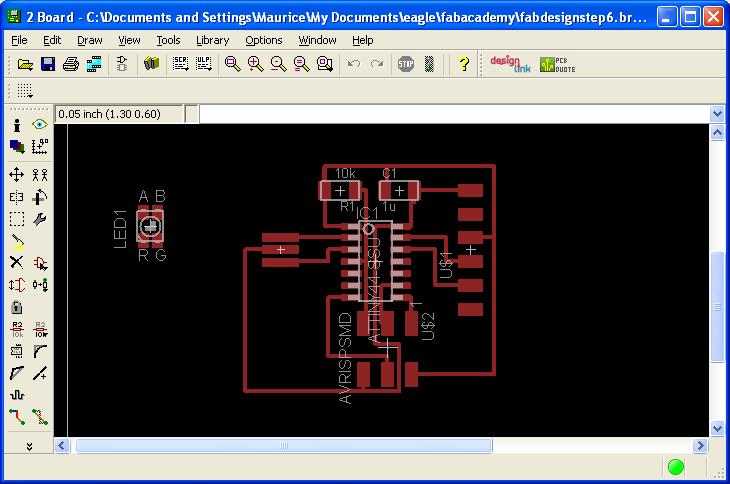Open the Window menu

317,40
